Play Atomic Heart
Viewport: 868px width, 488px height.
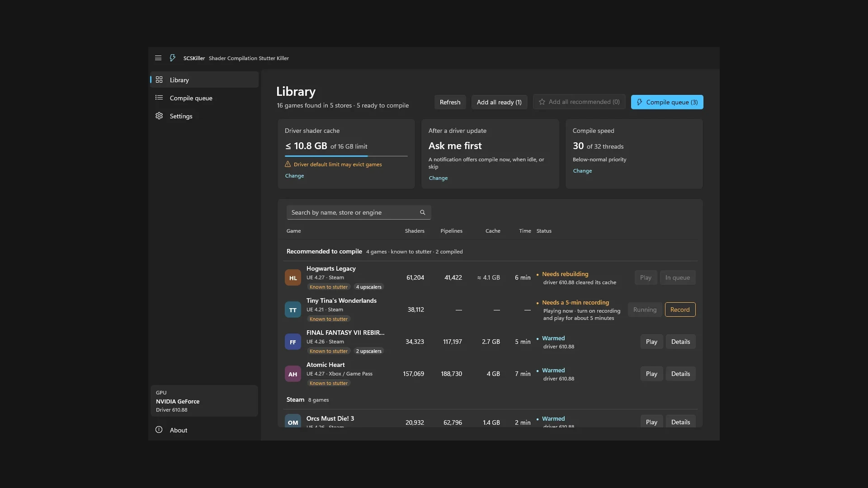pyautogui.click(x=651, y=374)
